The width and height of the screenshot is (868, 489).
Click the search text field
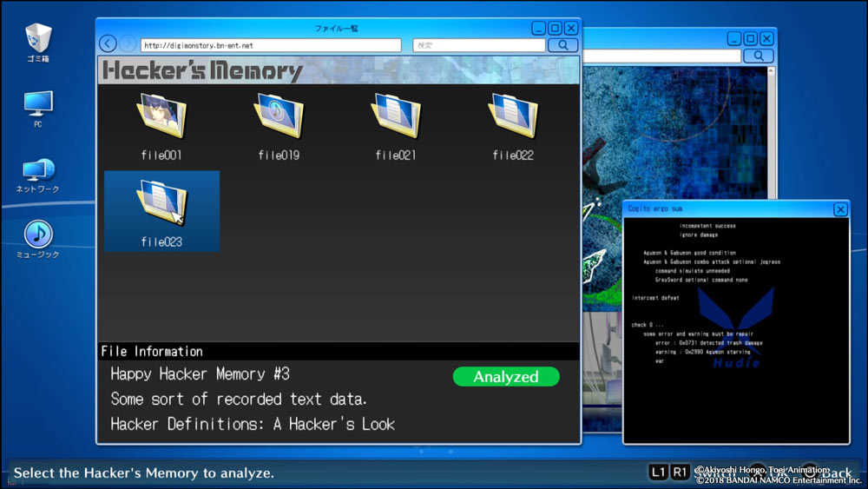(478, 45)
